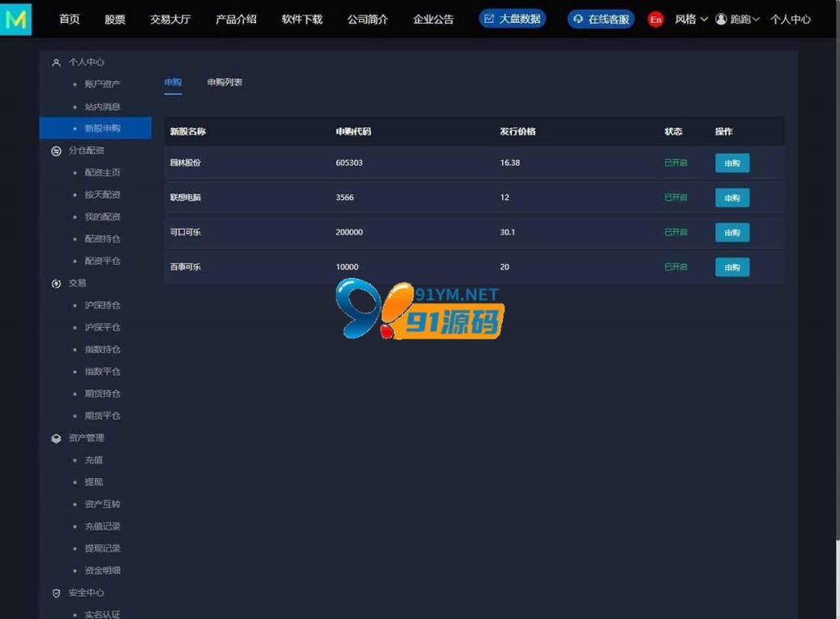Viewport: 840px width, 619px height.
Task: Go to 首页 in the top navigation
Action: (70, 20)
